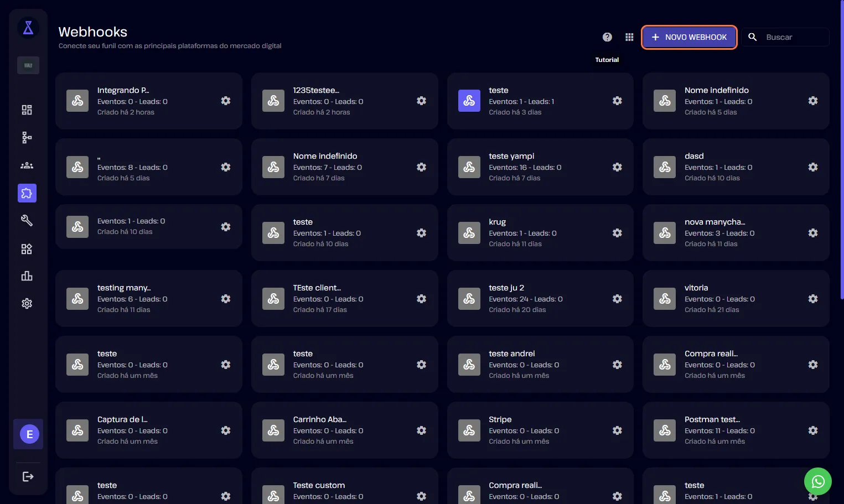Open the tools wrench icon in the sidebar

tap(27, 221)
